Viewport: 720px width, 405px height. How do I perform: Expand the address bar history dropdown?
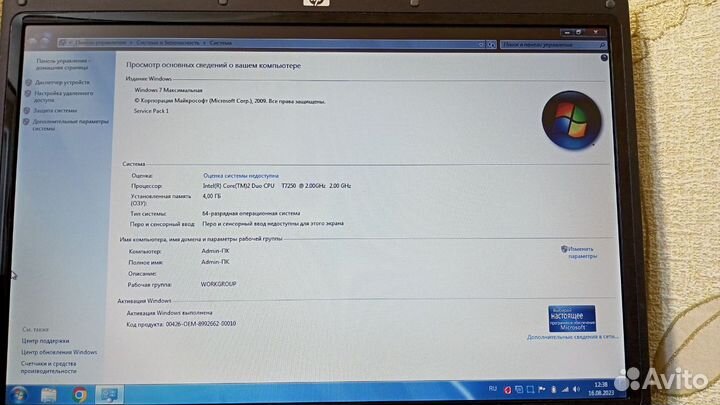pos(481,45)
